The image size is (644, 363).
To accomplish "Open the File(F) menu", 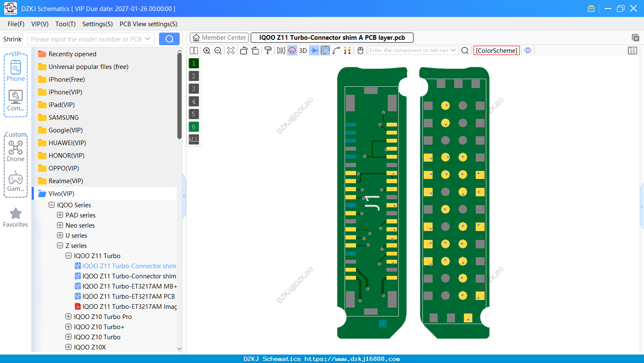I will click(16, 24).
